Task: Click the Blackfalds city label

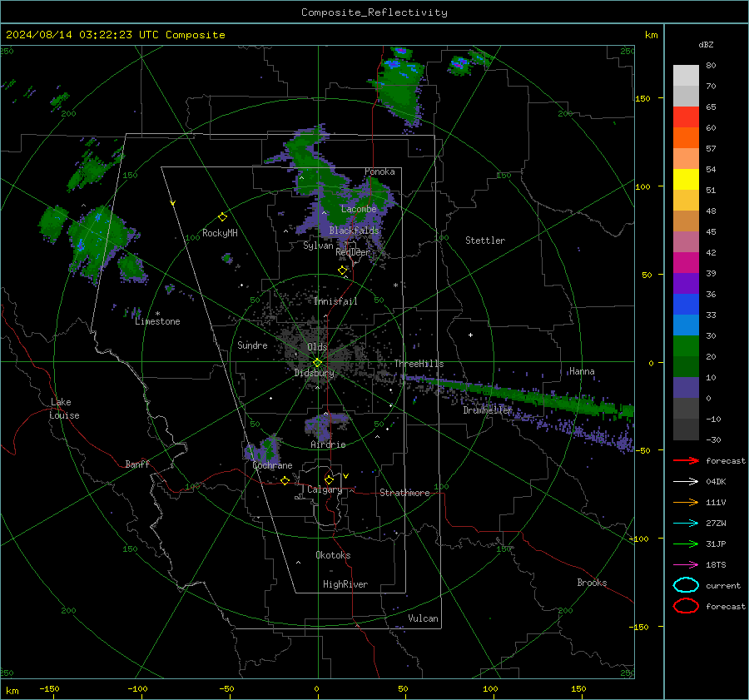Action: coord(354,231)
